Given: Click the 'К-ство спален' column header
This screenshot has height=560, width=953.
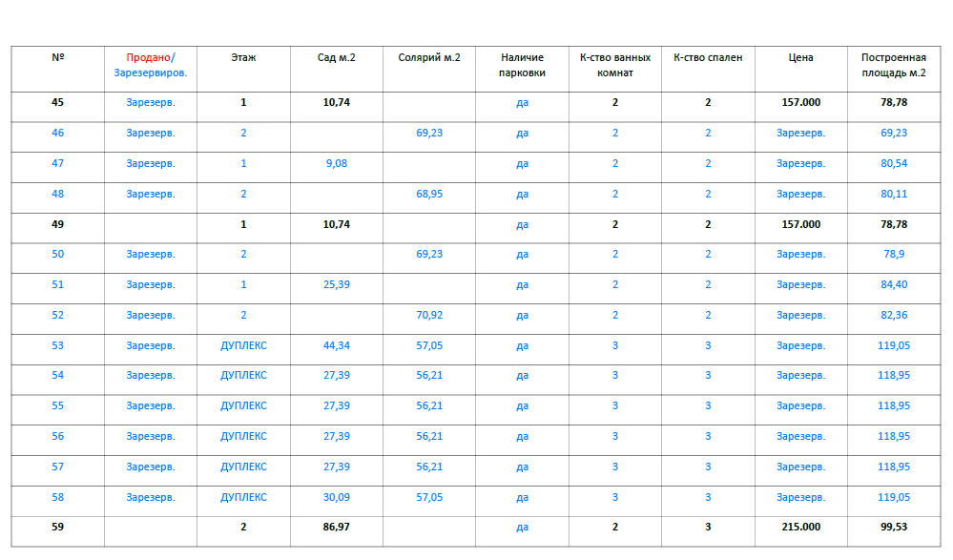Looking at the screenshot, I should point(708,57).
